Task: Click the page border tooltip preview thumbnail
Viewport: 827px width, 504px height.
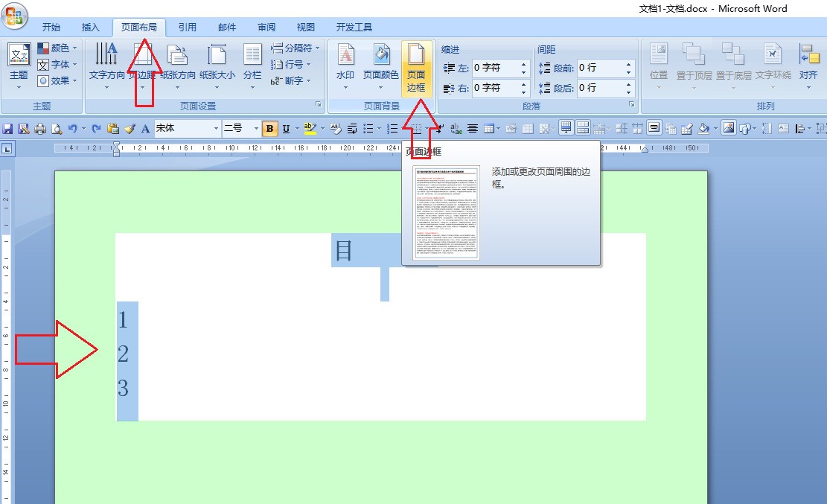Action: [x=446, y=213]
